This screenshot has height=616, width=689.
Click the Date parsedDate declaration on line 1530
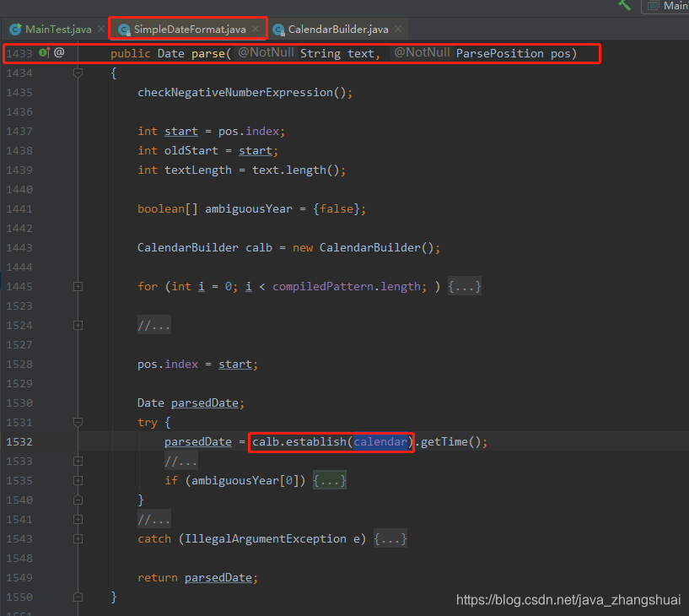pyautogui.click(x=191, y=403)
